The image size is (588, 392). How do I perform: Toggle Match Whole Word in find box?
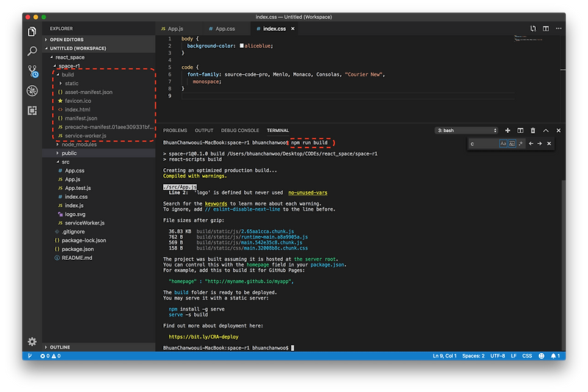512,144
